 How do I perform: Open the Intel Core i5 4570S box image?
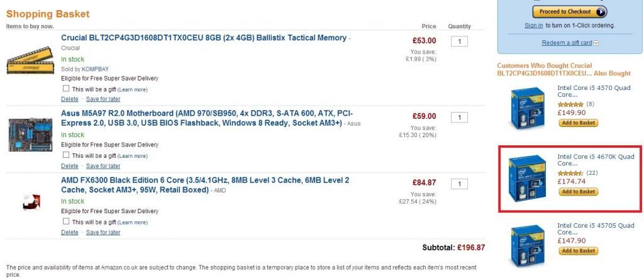click(527, 247)
